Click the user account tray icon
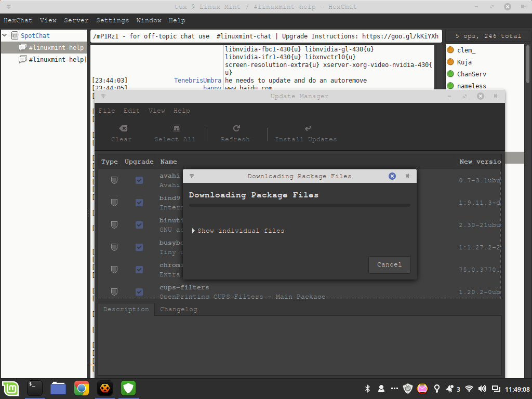This screenshot has width=532, height=399. (x=381, y=389)
